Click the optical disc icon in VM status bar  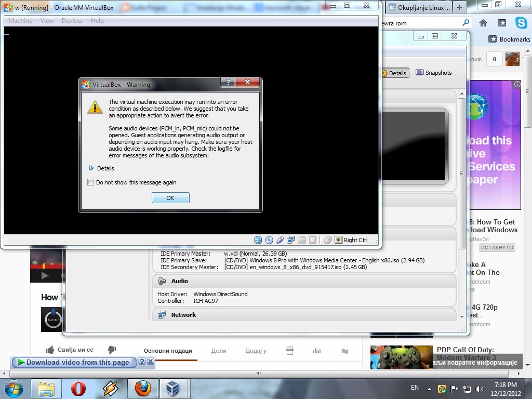(269, 240)
